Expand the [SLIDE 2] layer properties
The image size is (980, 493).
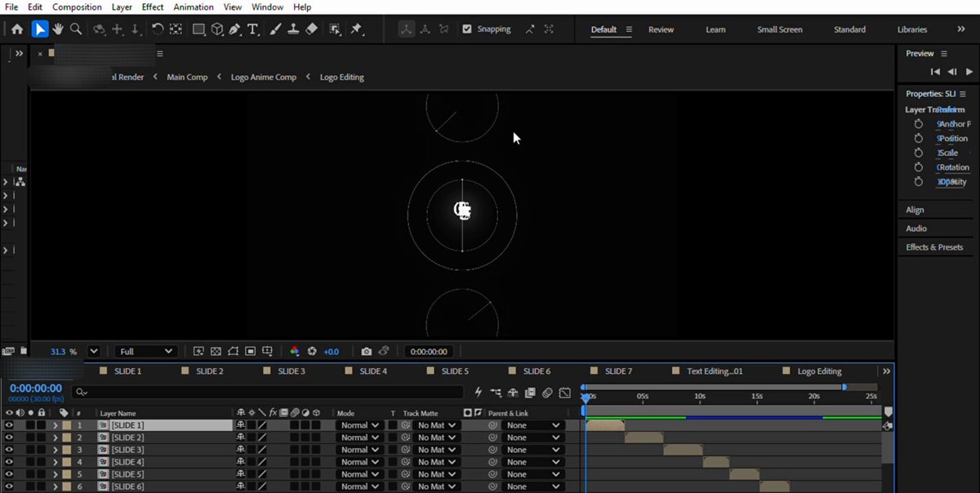point(56,437)
